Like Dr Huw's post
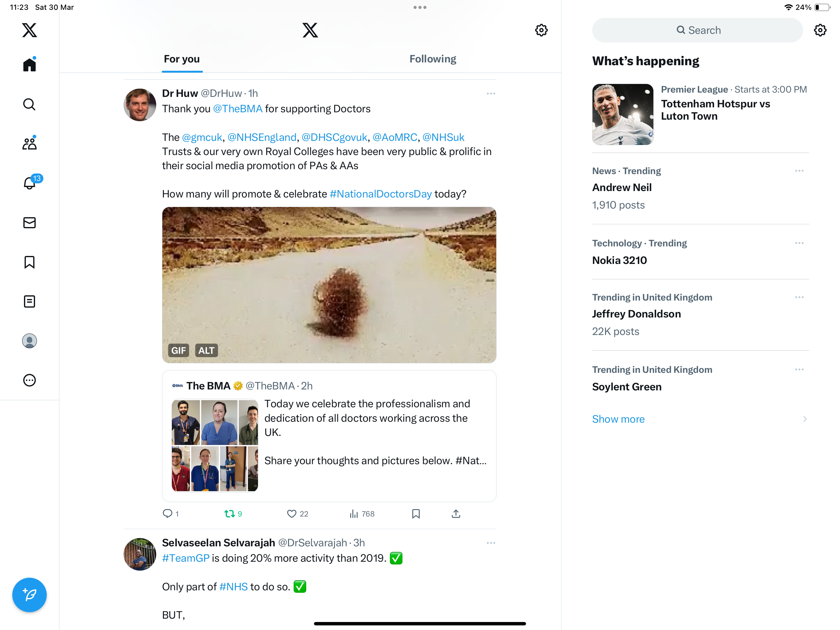The image size is (840, 630). 297,514
